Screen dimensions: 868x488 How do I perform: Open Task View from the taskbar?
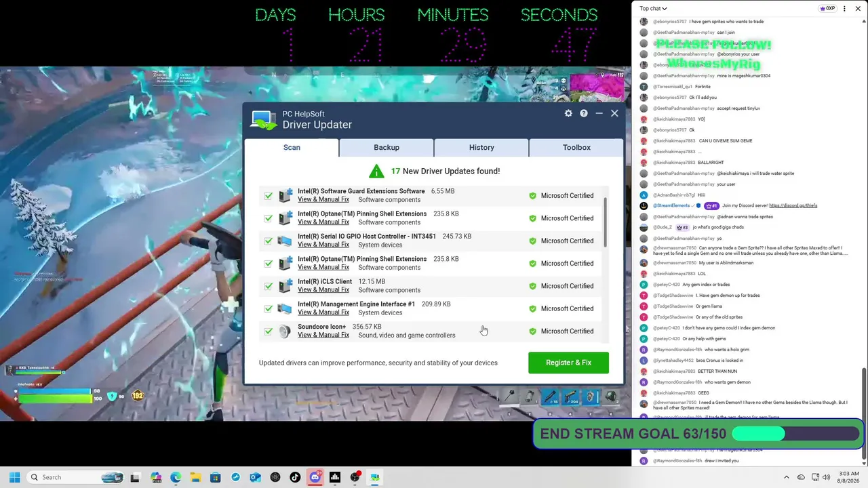pos(135,477)
